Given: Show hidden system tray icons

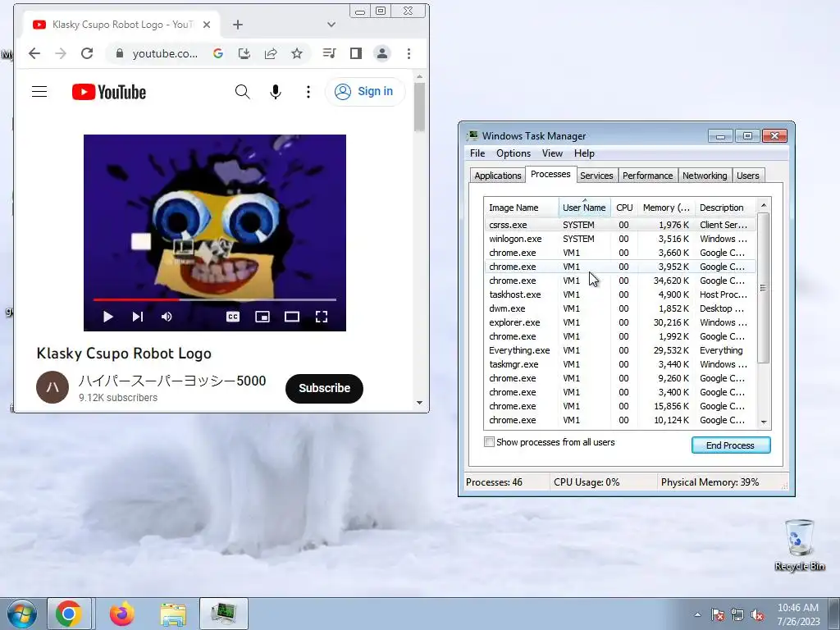Looking at the screenshot, I should point(697,614).
